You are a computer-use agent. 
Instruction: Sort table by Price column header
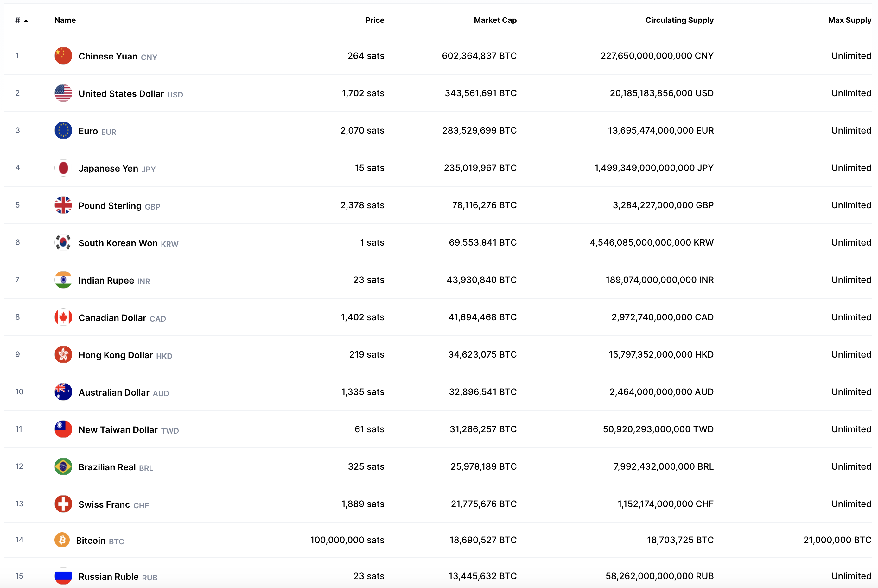(374, 20)
